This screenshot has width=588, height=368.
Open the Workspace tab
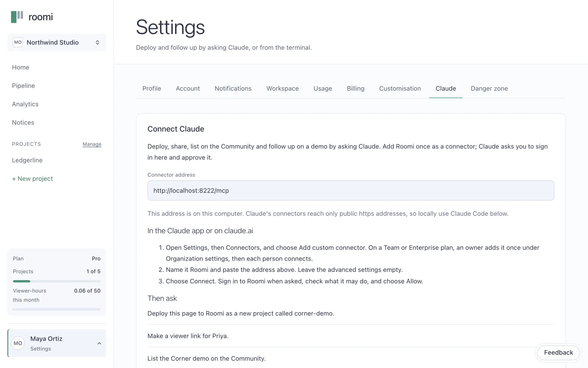[283, 88]
